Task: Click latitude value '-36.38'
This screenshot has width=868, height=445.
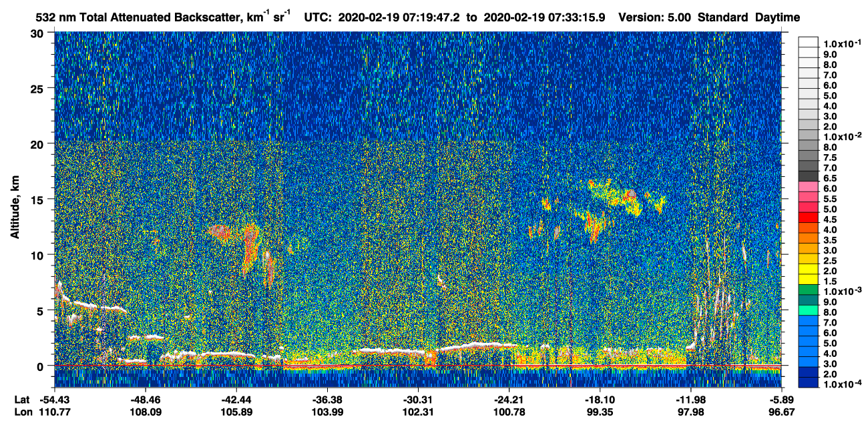Action: (327, 400)
